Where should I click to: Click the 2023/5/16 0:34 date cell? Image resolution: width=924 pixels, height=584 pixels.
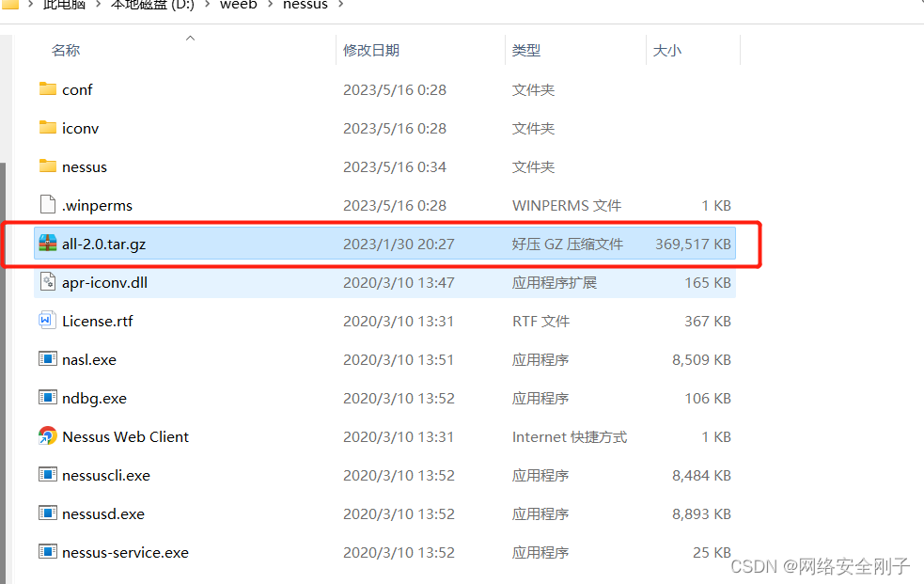click(x=395, y=167)
